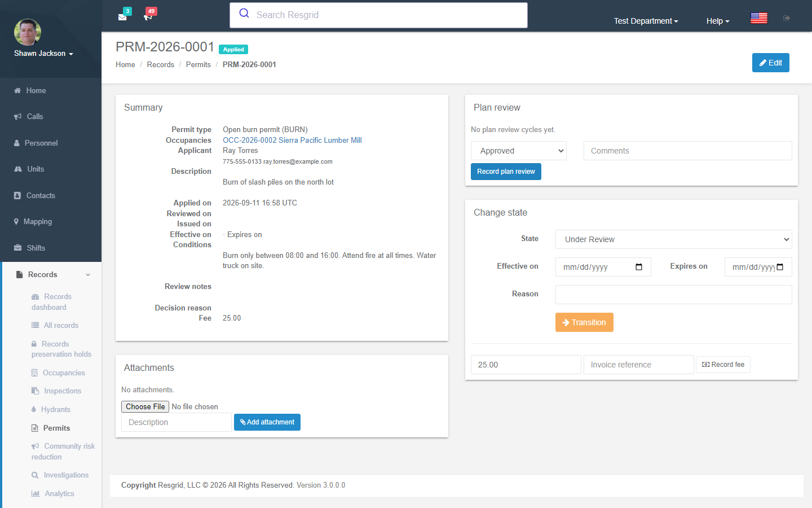The image size is (812, 508).
Task: Open the plan review Approved dropdown
Action: [519, 151]
